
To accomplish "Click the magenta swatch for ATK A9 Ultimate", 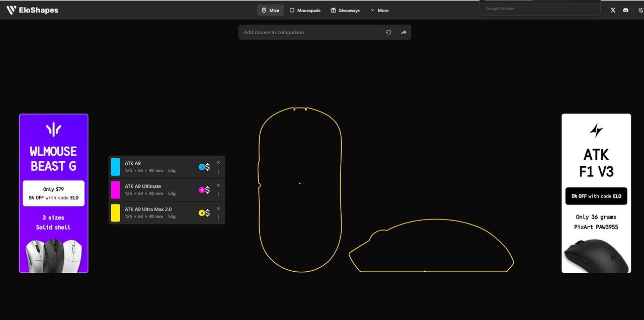I will pos(115,190).
